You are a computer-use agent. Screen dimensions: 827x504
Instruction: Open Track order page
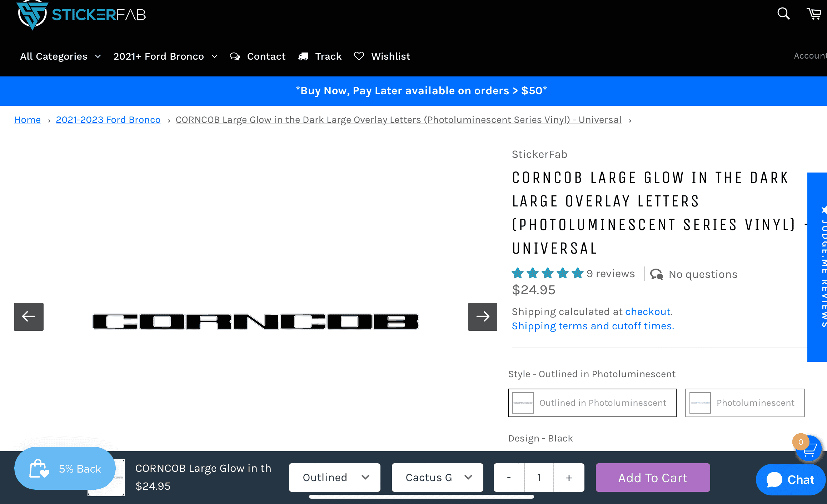pyautogui.click(x=328, y=56)
